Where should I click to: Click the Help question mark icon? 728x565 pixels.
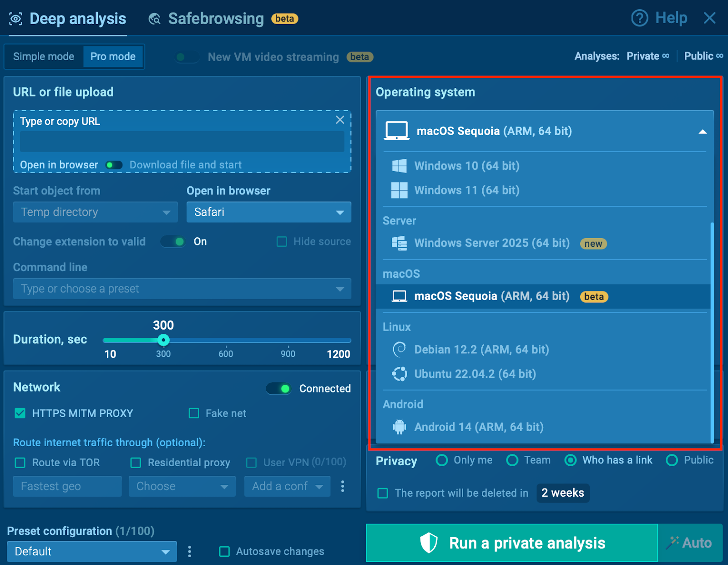point(639,19)
